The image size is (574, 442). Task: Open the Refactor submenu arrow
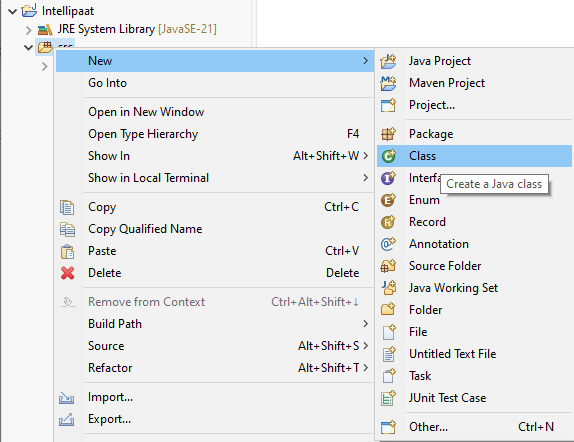click(x=365, y=368)
